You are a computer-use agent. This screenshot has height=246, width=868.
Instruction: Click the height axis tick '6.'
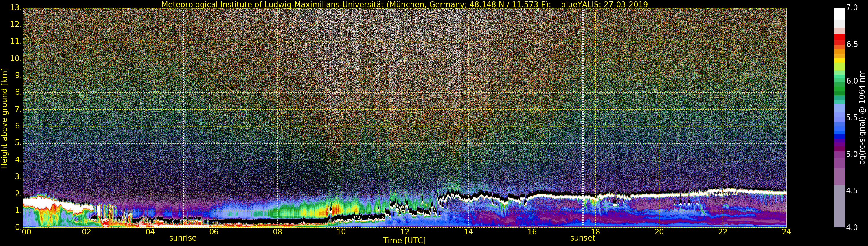tap(18, 126)
